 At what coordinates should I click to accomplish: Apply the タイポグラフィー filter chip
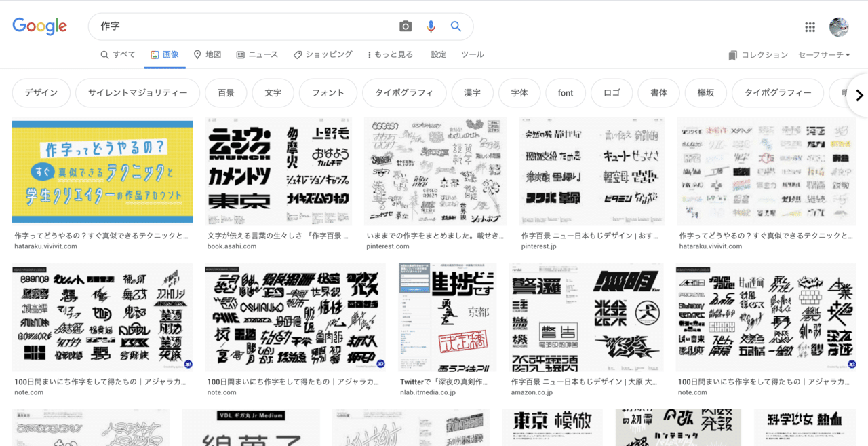[778, 93]
